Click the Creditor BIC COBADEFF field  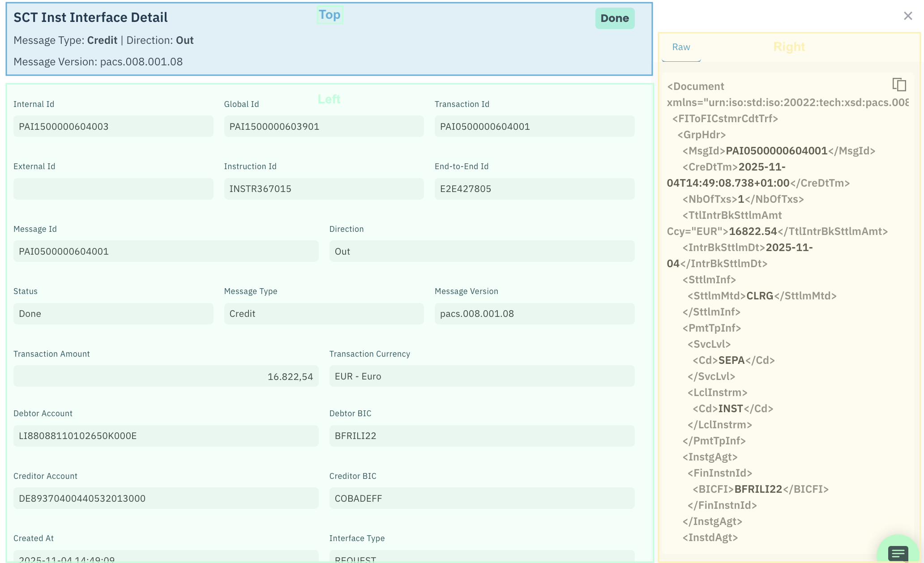pos(481,498)
